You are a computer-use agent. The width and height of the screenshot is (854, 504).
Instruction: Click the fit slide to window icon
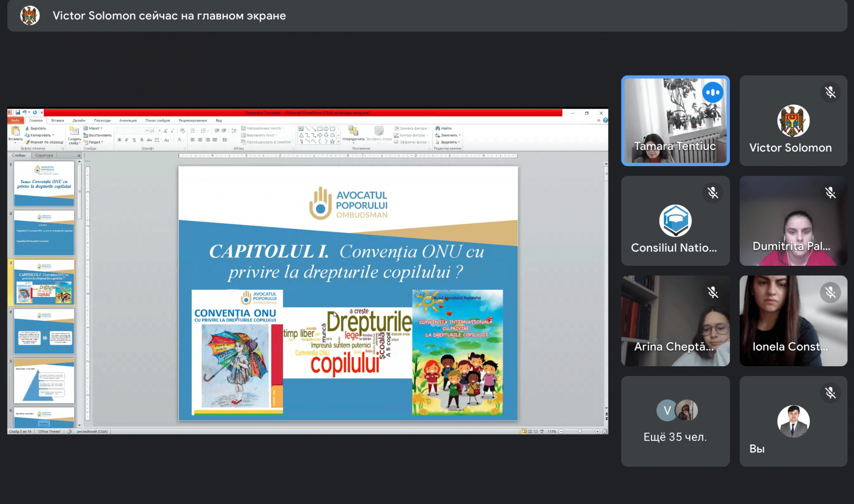[605, 432]
